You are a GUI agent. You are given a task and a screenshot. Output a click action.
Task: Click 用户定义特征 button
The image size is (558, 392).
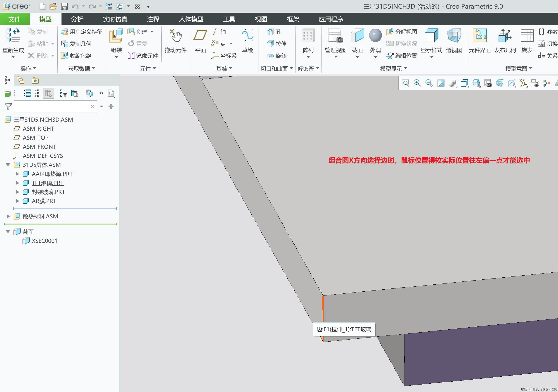point(82,32)
